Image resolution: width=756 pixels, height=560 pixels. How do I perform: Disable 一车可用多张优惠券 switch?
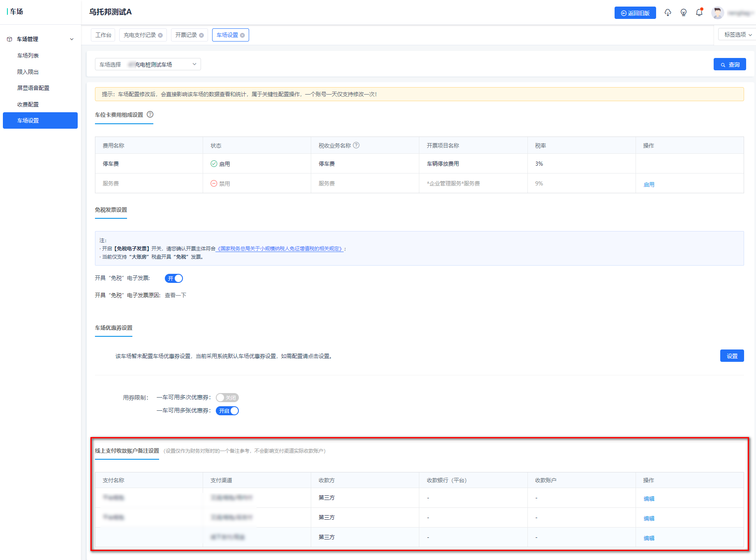tap(227, 411)
